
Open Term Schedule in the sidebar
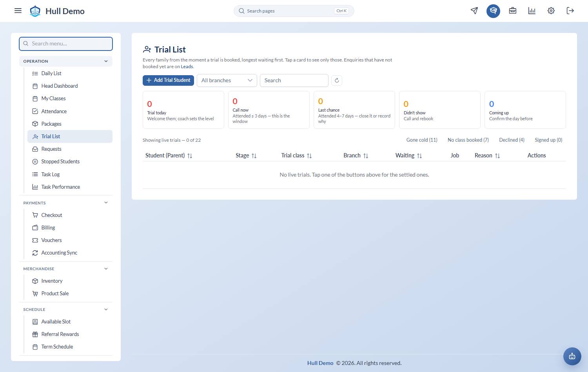[70, 347]
